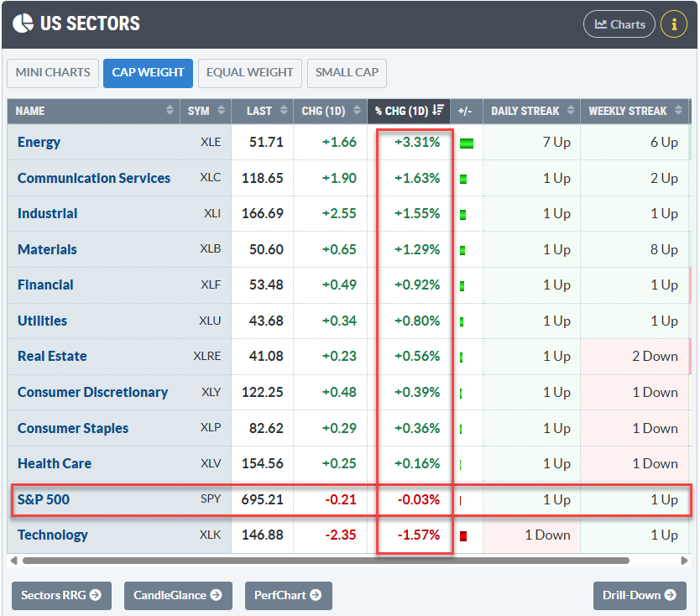Image resolution: width=700 pixels, height=616 pixels.
Task: Click the Materials green change bar
Action: [462, 250]
